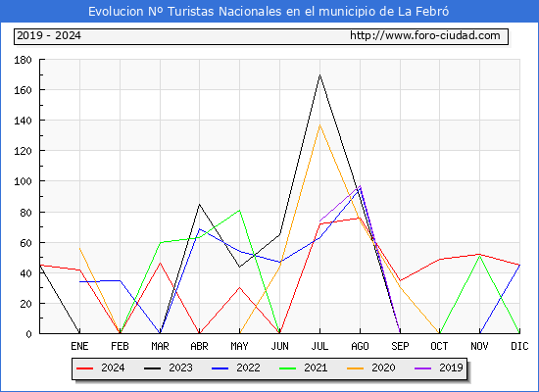Click the green 2021 line peak at MAY
The width and height of the screenshot is (539, 392).
pyautogui.click(x=239, y=210)
